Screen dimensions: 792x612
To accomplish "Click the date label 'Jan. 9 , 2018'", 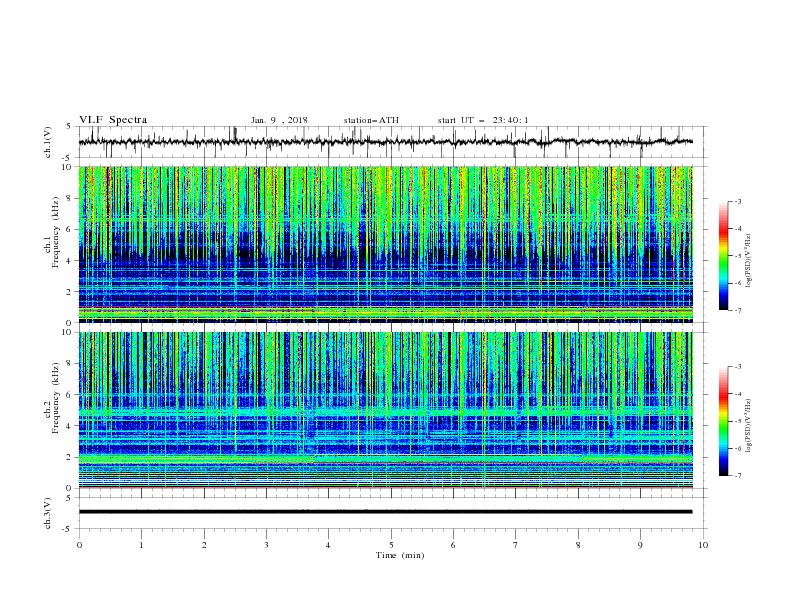I will click(279, 120).
